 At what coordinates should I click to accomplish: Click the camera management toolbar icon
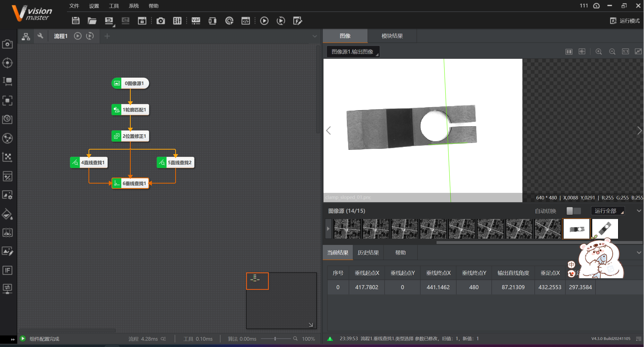[161, 21]
